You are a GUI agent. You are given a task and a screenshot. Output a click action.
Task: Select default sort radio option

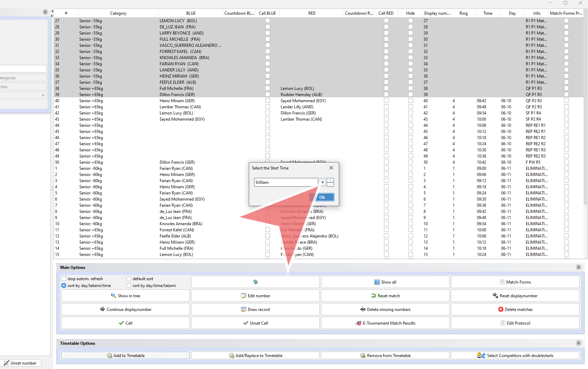coord(129,278)
